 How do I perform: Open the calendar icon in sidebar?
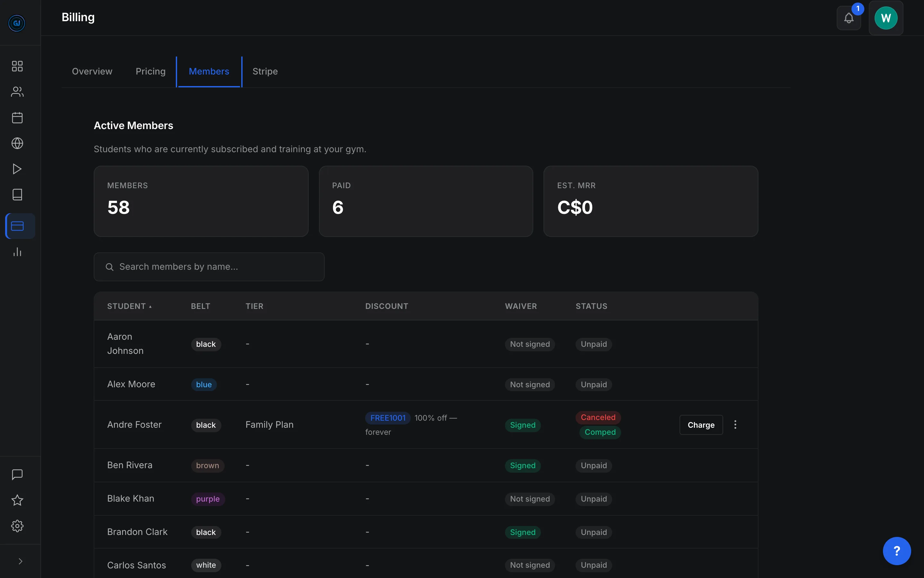[17, 118]
